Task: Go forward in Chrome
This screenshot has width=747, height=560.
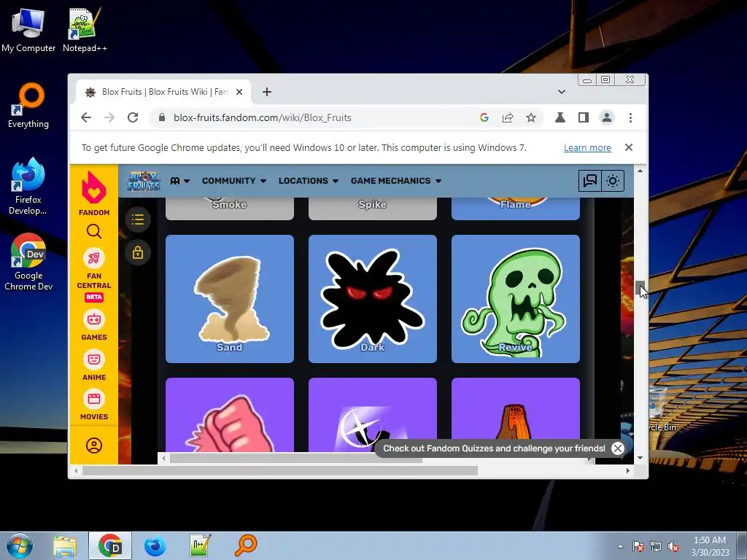Action: click(109, 117)
